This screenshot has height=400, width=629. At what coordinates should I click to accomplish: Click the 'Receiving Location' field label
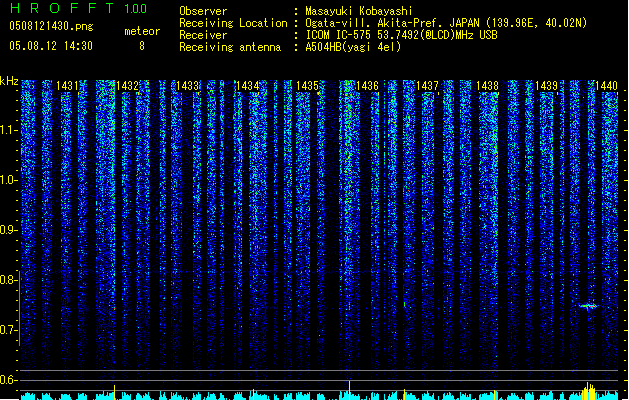(233, 23)
